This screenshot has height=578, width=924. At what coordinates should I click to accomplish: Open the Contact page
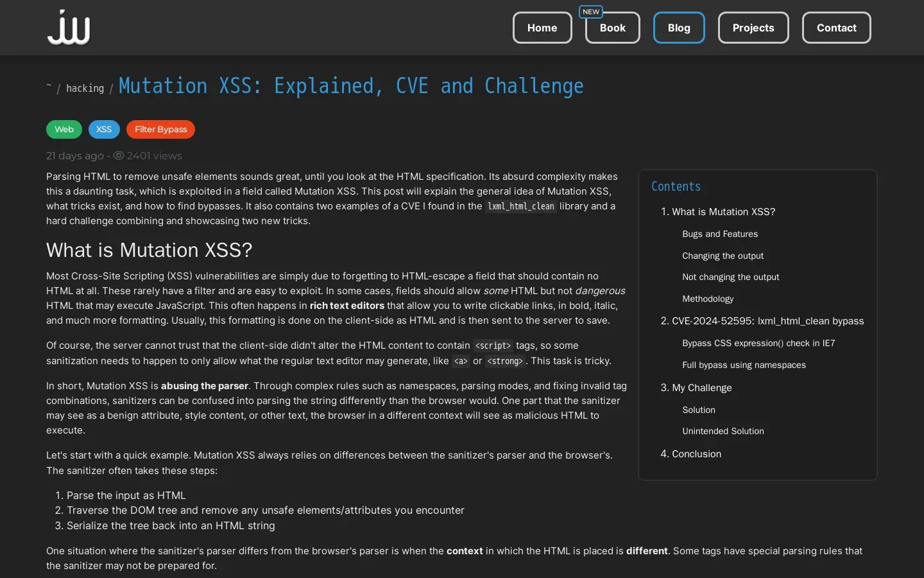836,28
